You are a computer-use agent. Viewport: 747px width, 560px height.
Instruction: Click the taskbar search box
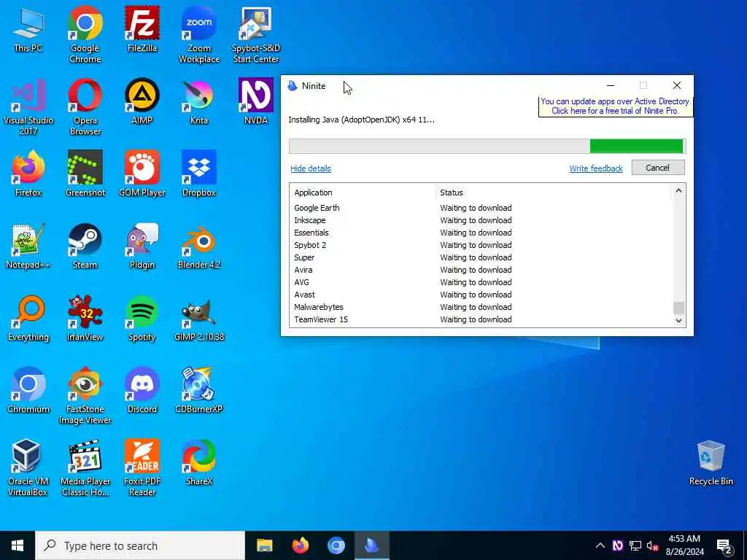(x=140, y=545)
